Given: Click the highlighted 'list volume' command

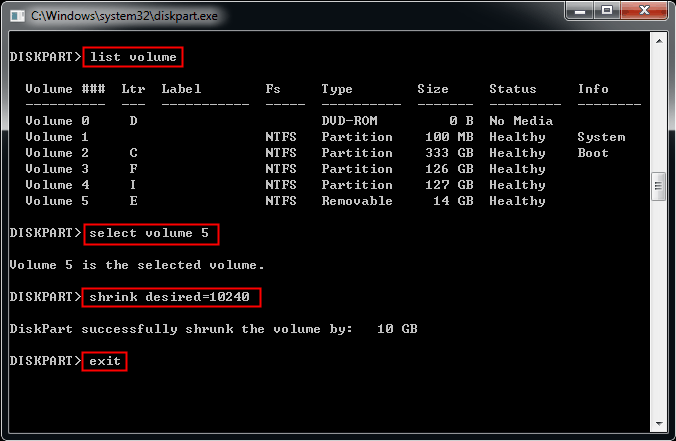Looking at the screenshot, I should (x=133, y=57).
